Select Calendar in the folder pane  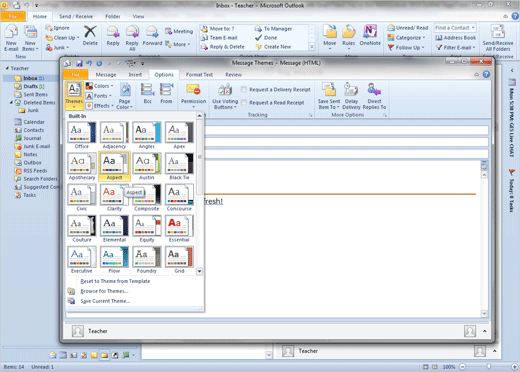(34, 122)
